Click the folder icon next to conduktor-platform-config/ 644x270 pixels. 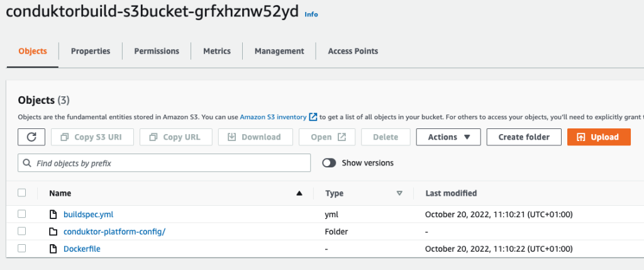(53, 232)
